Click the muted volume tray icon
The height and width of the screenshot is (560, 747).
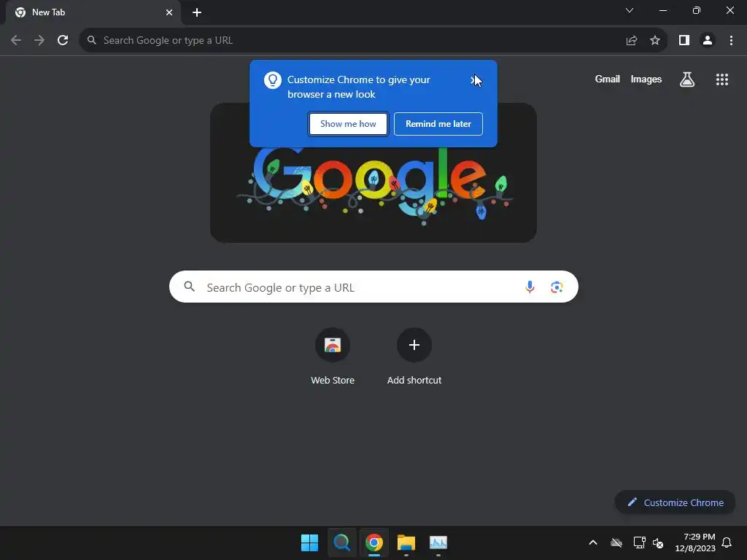click(658, 542)
